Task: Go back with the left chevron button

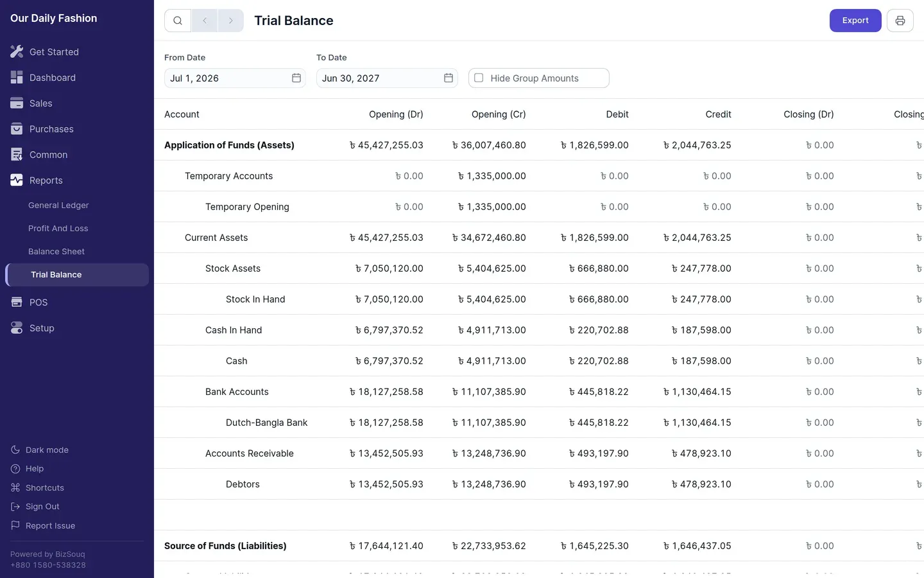Action: (205, 21)
